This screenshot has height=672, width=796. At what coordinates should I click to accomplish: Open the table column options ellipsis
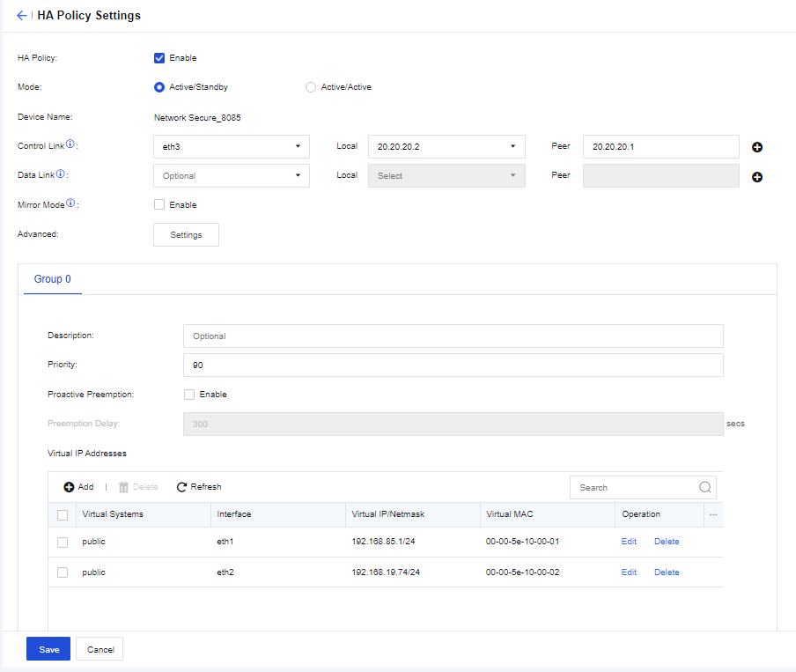tap(713, 514)
